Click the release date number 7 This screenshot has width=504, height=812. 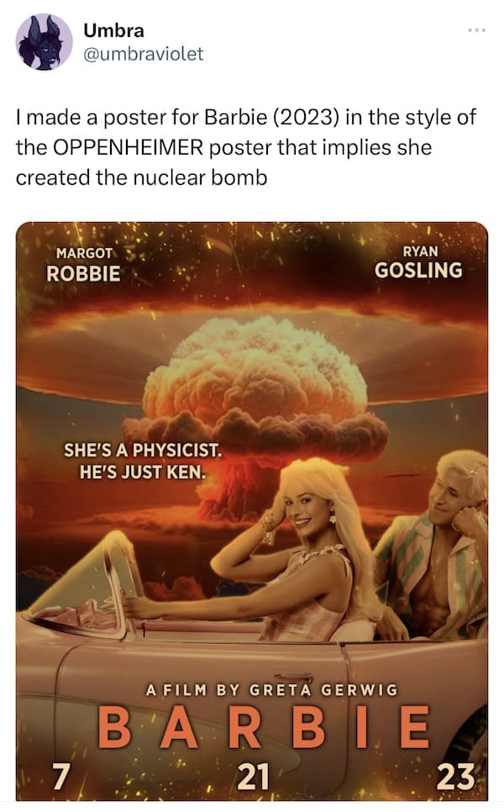click(61, 777)
